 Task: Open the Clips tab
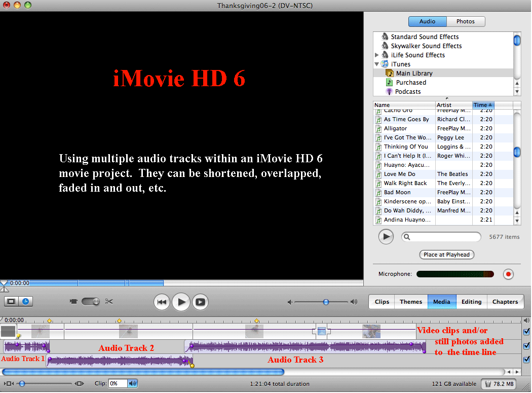pos(382,302)
